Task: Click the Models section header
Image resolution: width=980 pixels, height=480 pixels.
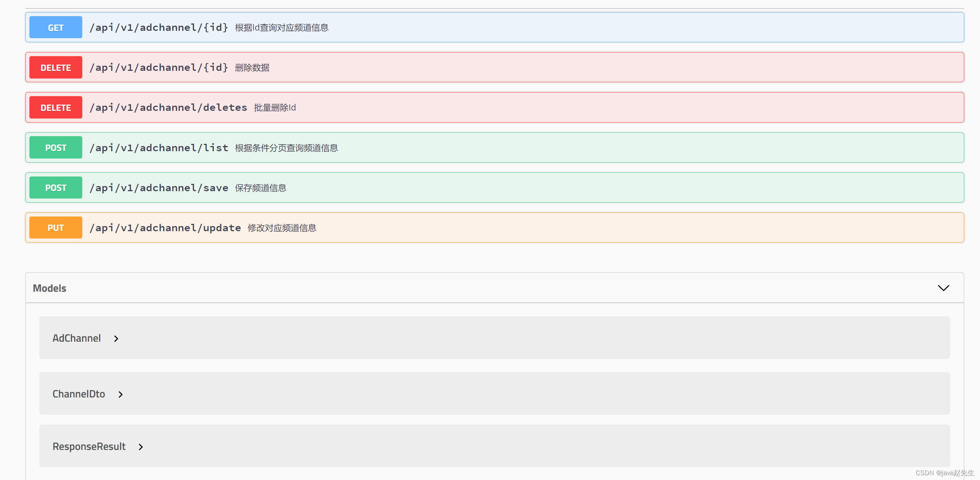Action: [x=49, y=288]
